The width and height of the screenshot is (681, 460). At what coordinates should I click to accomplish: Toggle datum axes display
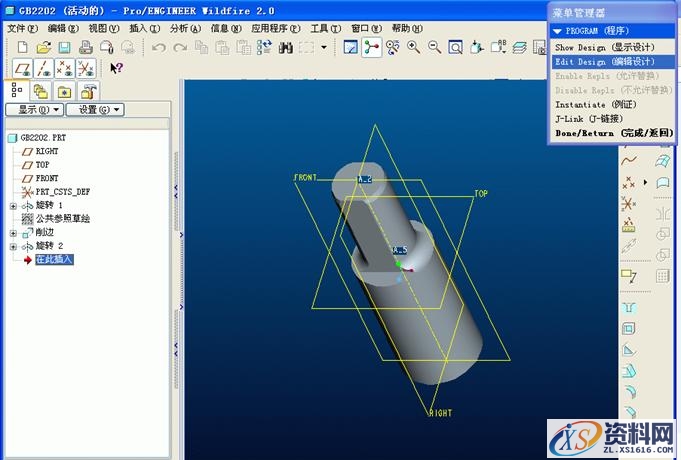pos(41,68)
